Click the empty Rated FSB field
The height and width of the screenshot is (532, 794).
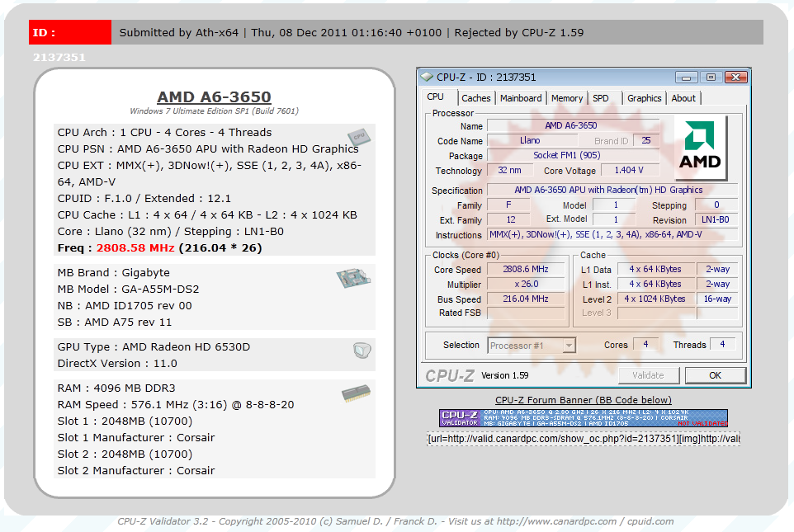tap(526, 313)
